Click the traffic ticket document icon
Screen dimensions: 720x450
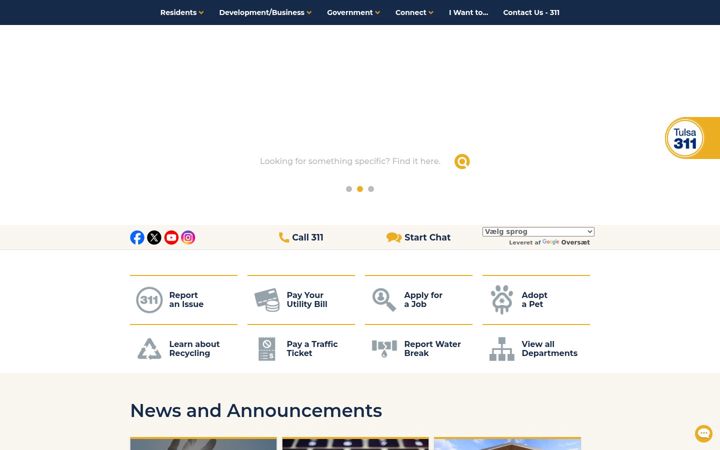[x=267, y=349]
